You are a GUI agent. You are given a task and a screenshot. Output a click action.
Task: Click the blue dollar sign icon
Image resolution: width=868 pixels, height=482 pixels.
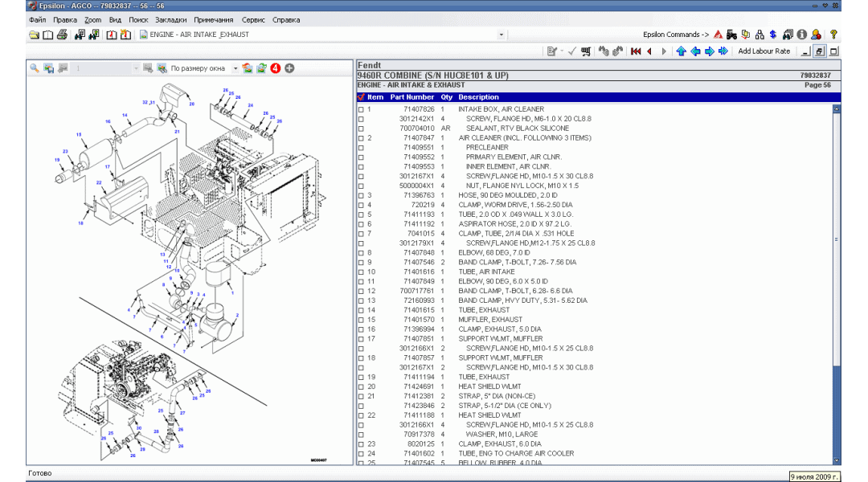(772, 35)
